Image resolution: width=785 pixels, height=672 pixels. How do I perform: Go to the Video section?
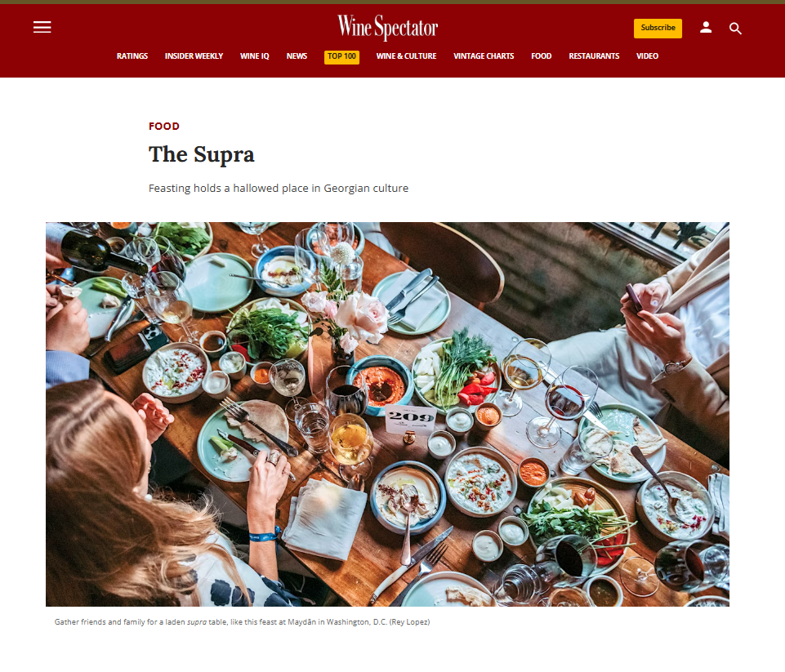(x=647, y=56)
